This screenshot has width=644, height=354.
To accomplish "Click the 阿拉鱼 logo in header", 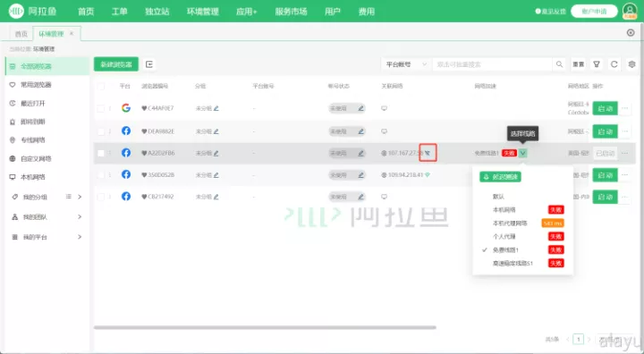I will click(x=32, y=11).
